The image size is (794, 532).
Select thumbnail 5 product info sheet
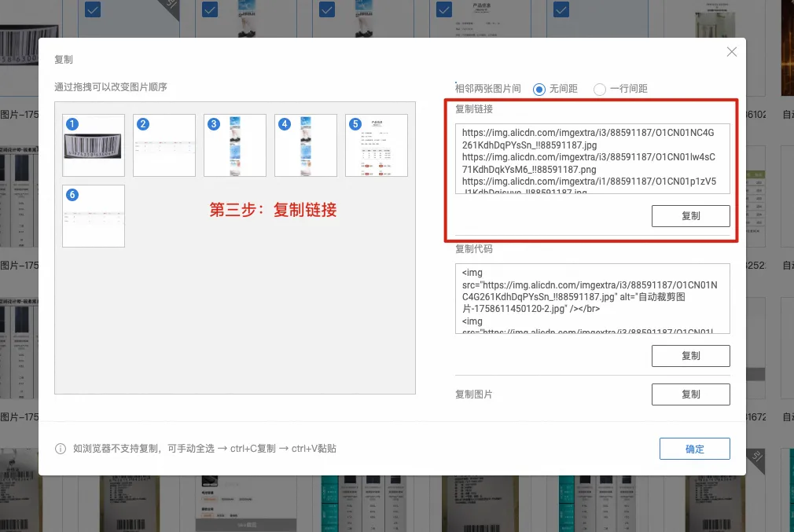coord(377,145)
